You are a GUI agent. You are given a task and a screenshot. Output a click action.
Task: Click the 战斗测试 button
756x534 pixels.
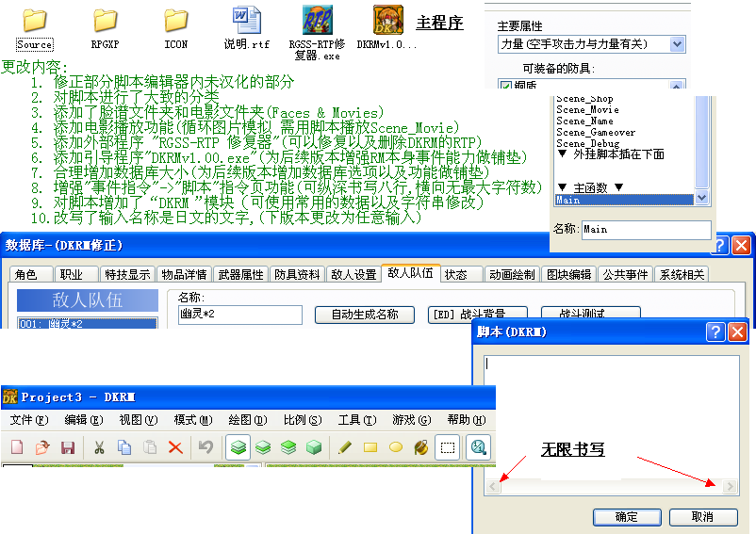pos(591,313)
